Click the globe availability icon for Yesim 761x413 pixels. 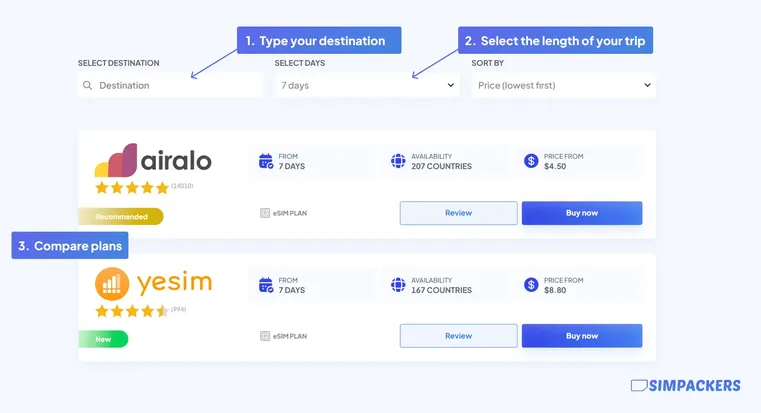[398, 284]
